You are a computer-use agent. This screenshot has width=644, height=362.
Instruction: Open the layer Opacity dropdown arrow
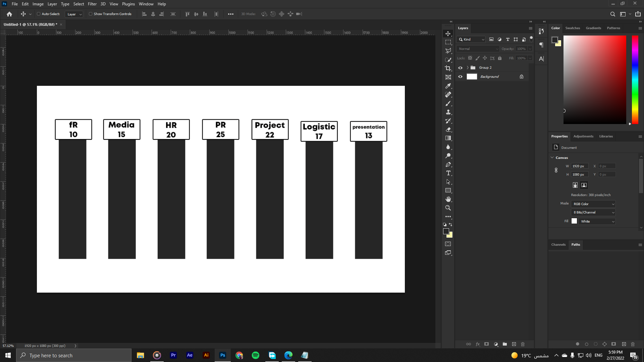[x=530, y=49]
